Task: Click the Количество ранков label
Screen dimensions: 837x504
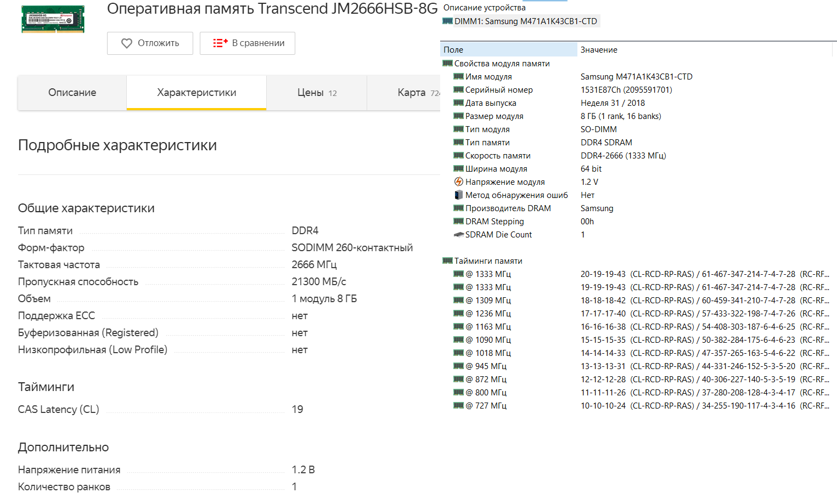Action: 64,487
